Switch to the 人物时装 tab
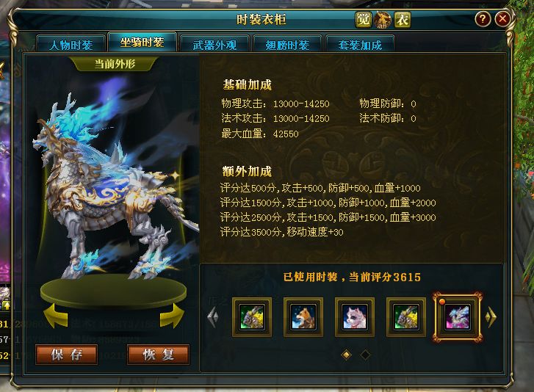This screenshot has height=392, width=534. tap(71, 45)
